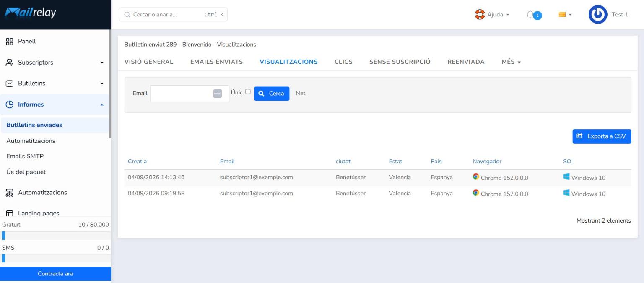Click the password manager icon in Email field
Screen dimensions: 644x283
pyautogui.click(x=217, y=94)
